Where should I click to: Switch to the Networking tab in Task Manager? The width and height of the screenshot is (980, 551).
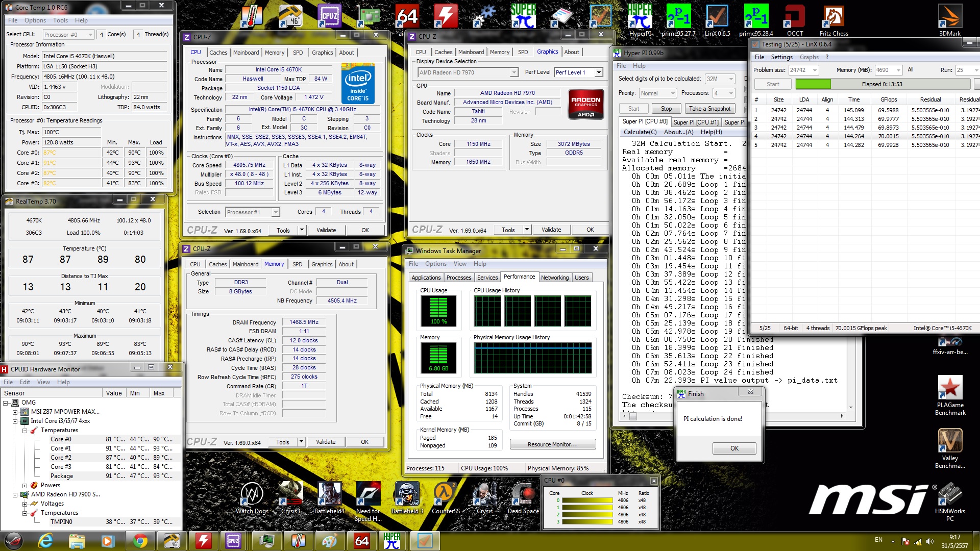point(554,278)
